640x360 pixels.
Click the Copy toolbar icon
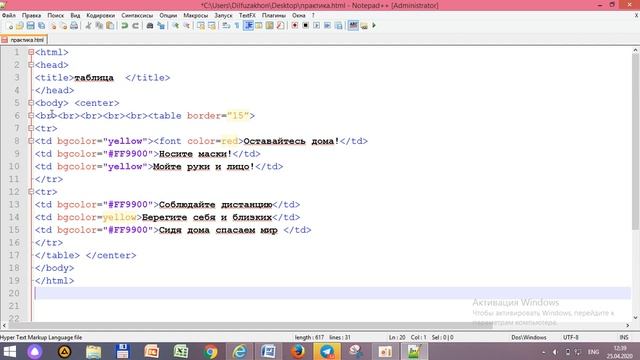point(99,26)
